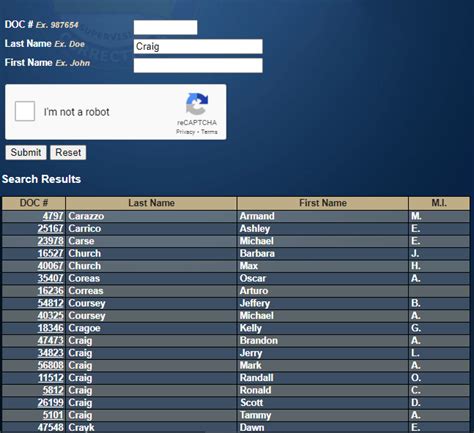Focus the empty First Name input field
Image resolution: width=474 pixels, height=433 pixels.
pos(198,65)
